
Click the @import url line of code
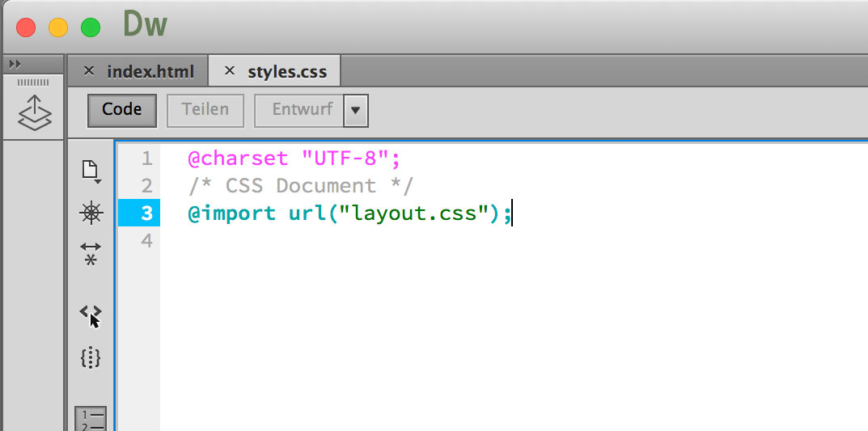point(348,214)
